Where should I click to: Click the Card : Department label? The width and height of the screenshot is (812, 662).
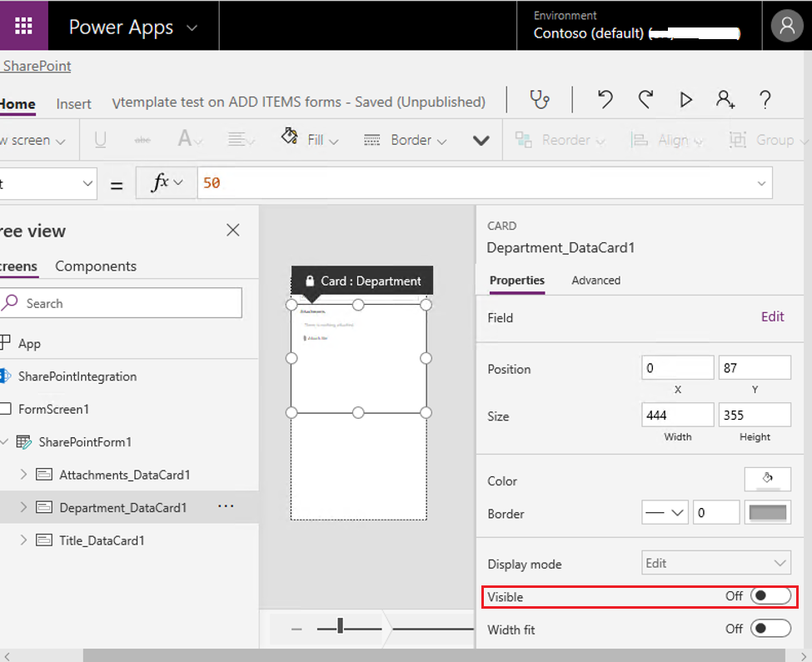pyautogui.click(x=362, y=281)
